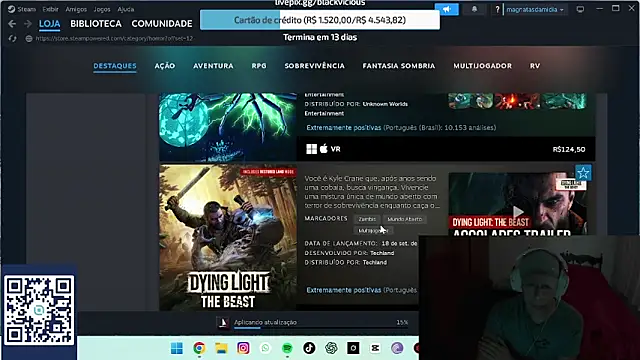This screenshot has height=360, width=640.
Task: Click the R$124,50 price
Action: pyautogui.click(x=569, y=149)
